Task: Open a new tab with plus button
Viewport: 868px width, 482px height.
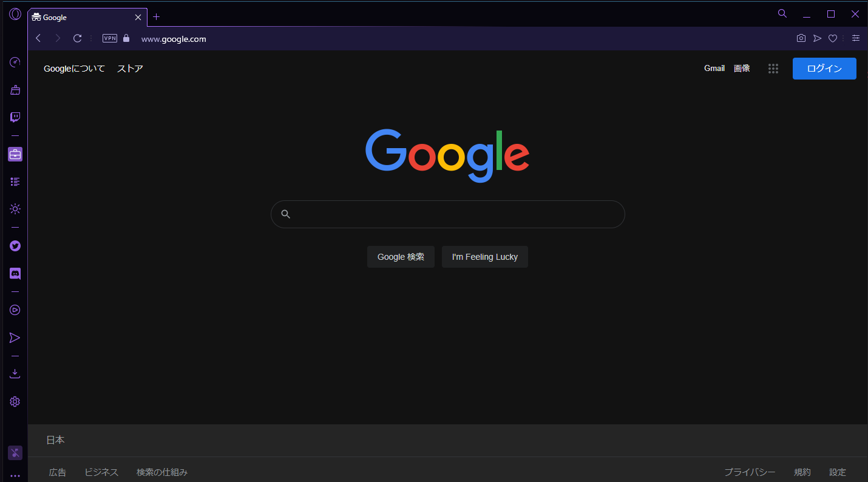Action: click(x=156, y=17)
